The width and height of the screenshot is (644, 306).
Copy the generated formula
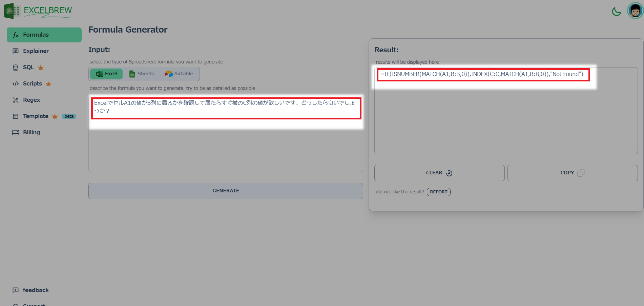click(x=573, y=173)
